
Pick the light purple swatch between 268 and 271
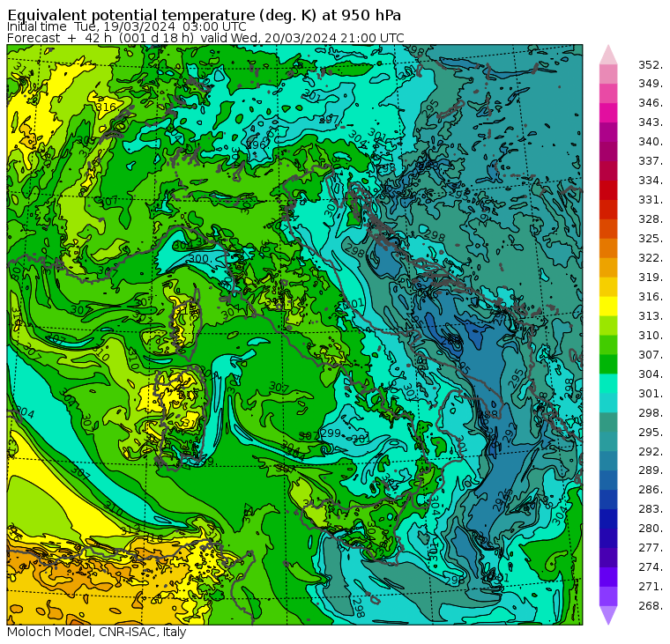tap(608, 596)
